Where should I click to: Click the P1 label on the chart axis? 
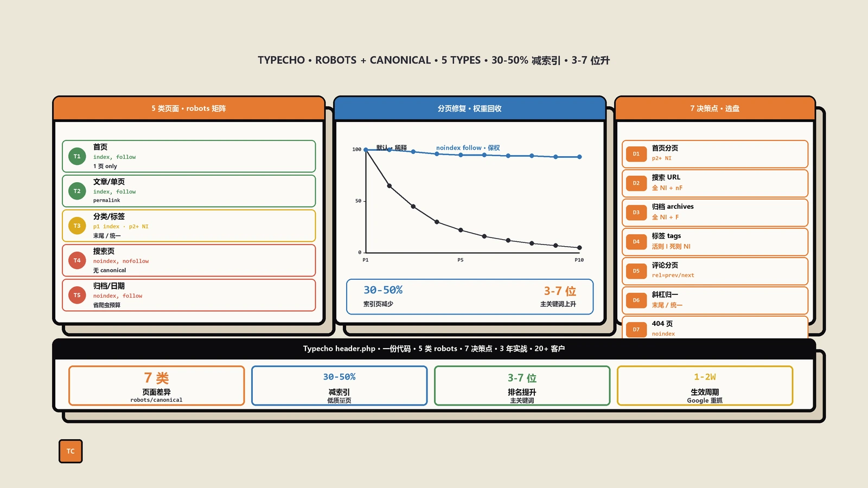[x=366, y=260]
